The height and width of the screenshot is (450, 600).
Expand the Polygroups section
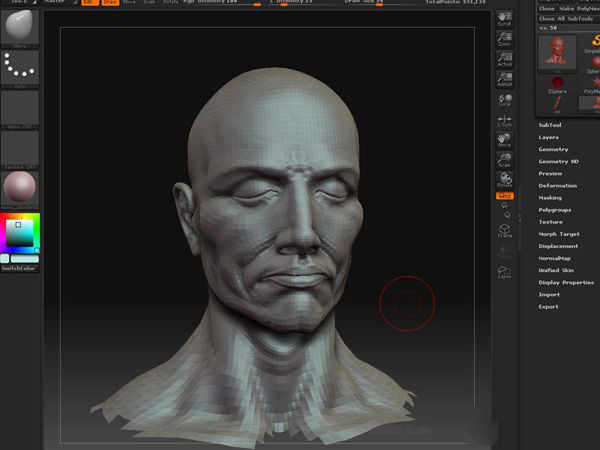pos(555,210)
